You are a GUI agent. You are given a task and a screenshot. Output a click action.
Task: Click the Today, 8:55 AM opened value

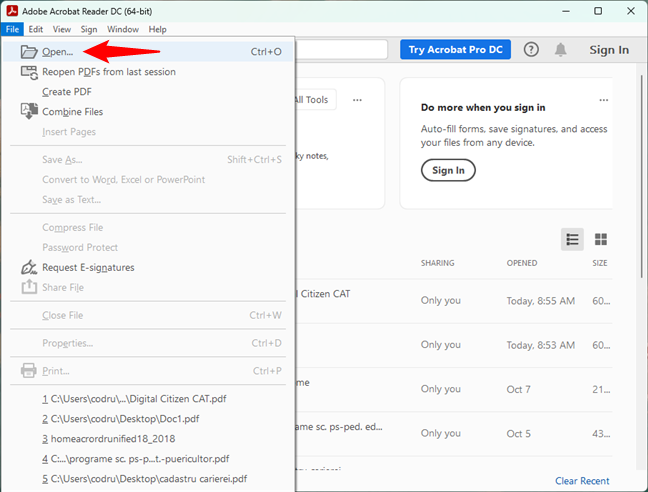(x=541, y=301)
